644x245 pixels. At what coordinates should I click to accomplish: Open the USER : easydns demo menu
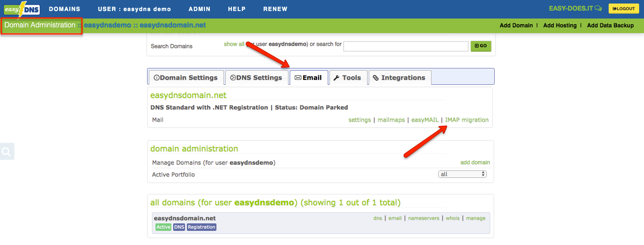pos(134,9)
